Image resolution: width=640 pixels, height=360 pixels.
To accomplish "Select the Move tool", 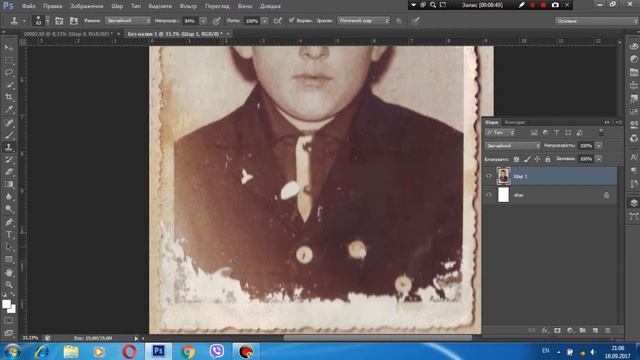I will pyautogui.click(x=9, y=48).
